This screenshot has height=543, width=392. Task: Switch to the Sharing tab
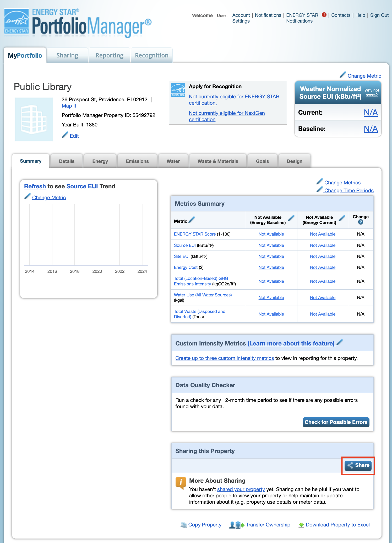pyautogui.click(x=67, y=55)
